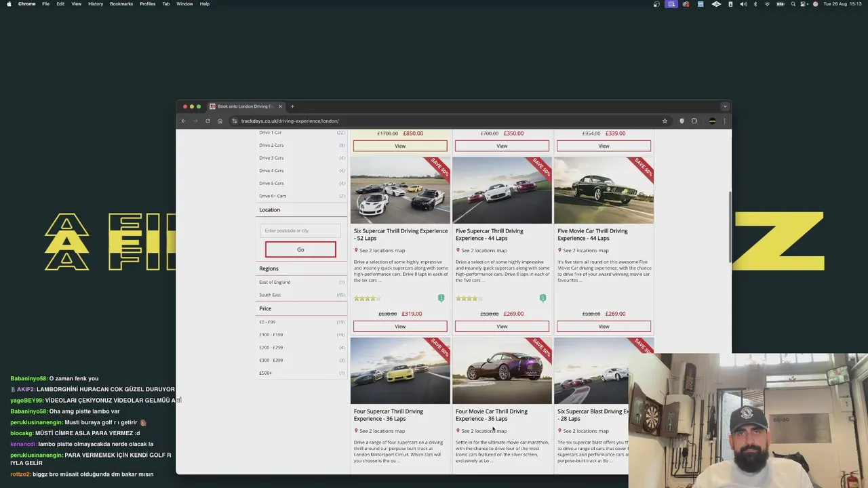The height and width of the screenshot is (488, 868).
Task: Open the Extensions puzzle icon
Action: click(694, 121)
